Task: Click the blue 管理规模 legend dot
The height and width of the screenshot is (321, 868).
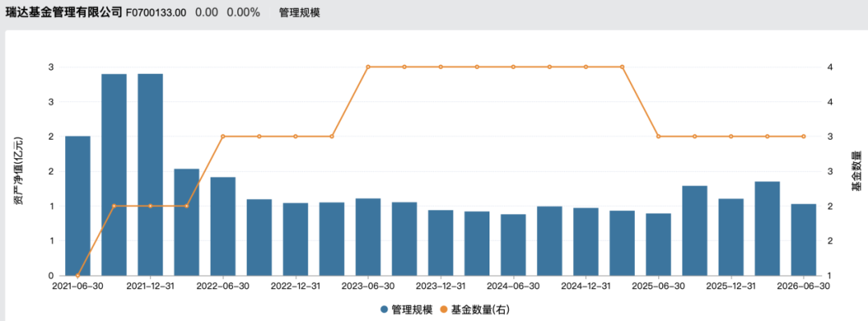Action: (384, 310)
